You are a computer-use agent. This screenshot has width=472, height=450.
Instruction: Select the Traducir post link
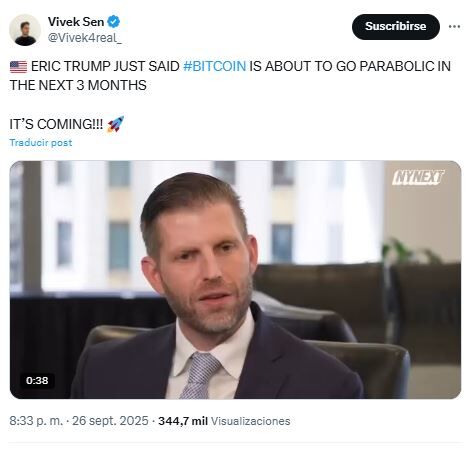[41, 143]
